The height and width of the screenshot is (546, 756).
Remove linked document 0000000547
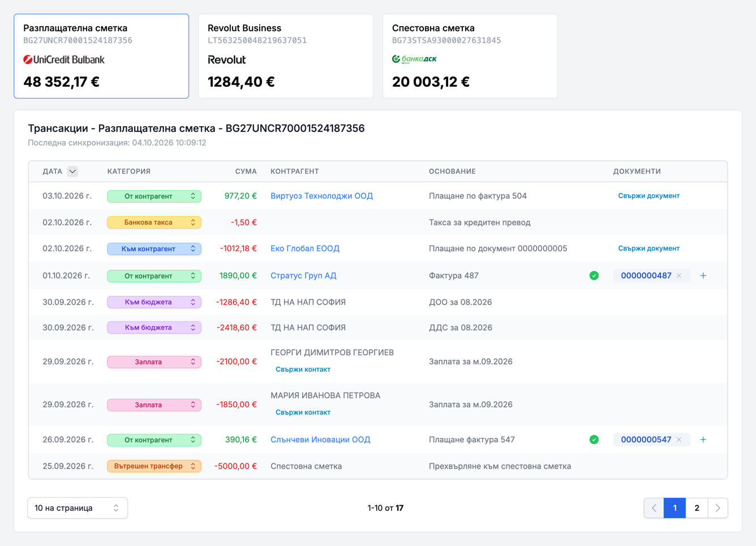pos(679,440)
